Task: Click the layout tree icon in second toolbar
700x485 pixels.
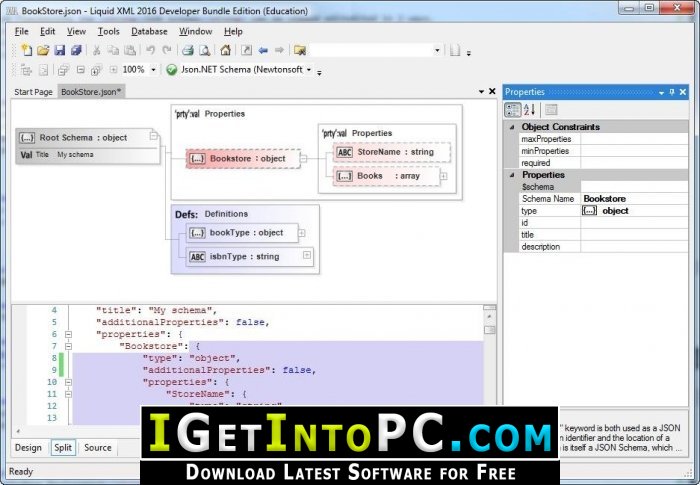Action: click(x=26, y=70)
